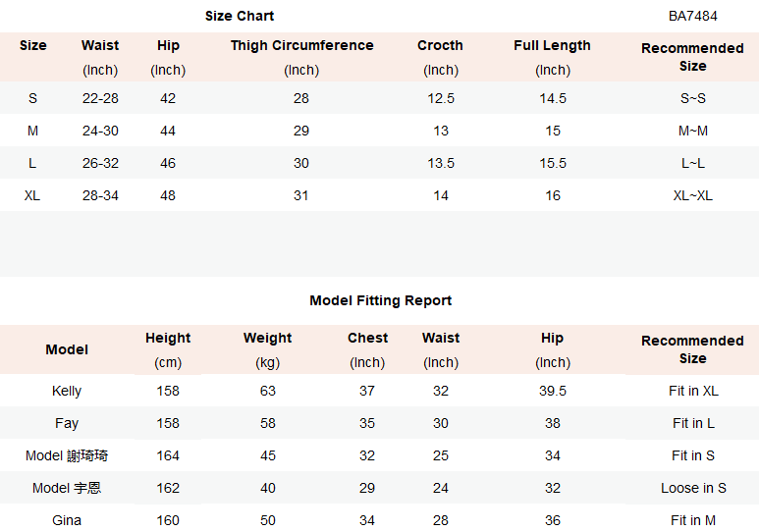Select size XL row label
The image size is (759, 532).
[x=32, y=195]
